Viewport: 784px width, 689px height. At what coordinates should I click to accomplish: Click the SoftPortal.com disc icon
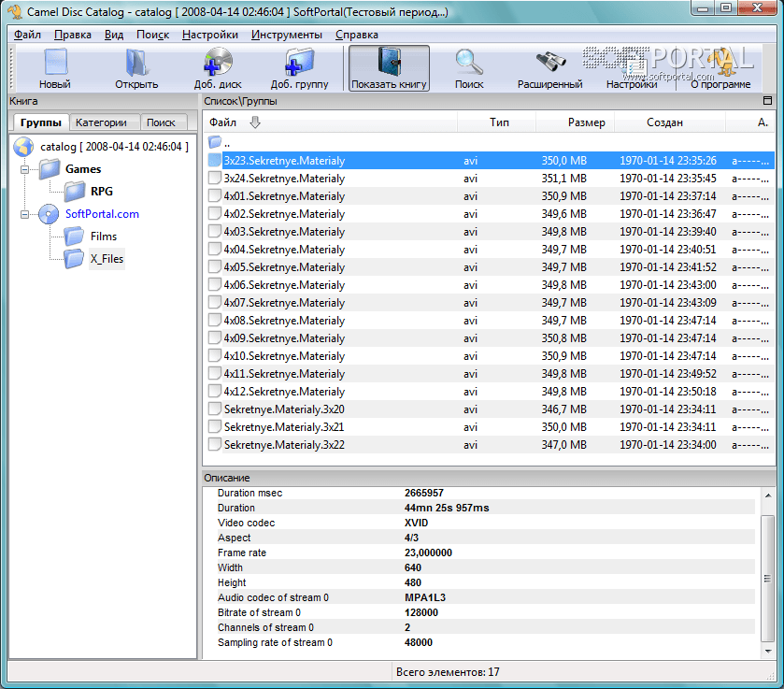click(49, 214)
